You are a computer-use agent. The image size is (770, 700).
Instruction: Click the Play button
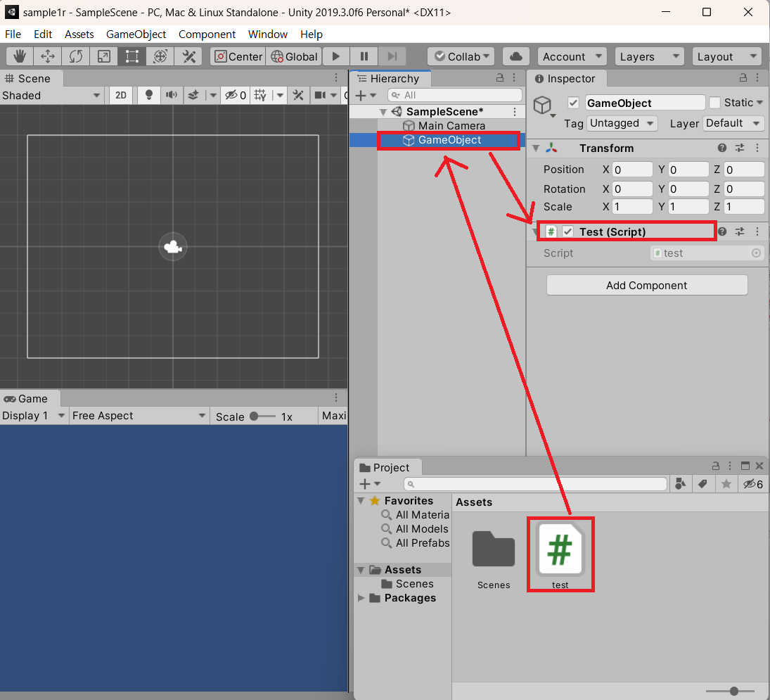coord(336,56)
